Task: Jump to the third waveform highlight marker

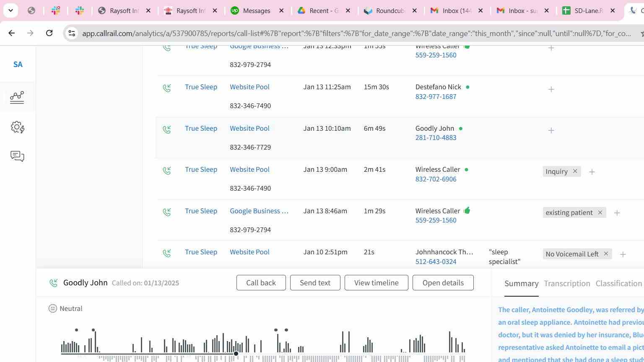Action: coord(276,330)
